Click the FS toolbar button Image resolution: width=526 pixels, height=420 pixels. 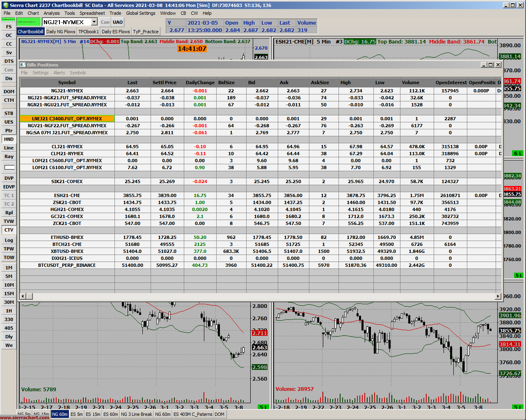click(9, 27)
